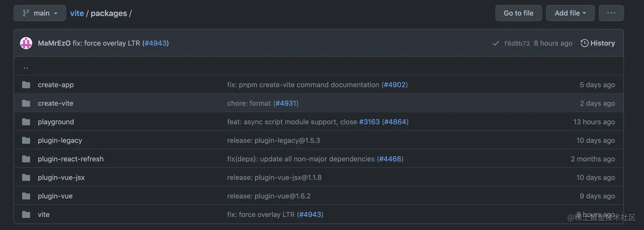
Task: Open the three-dot more options menu
Action: (611, 13)
